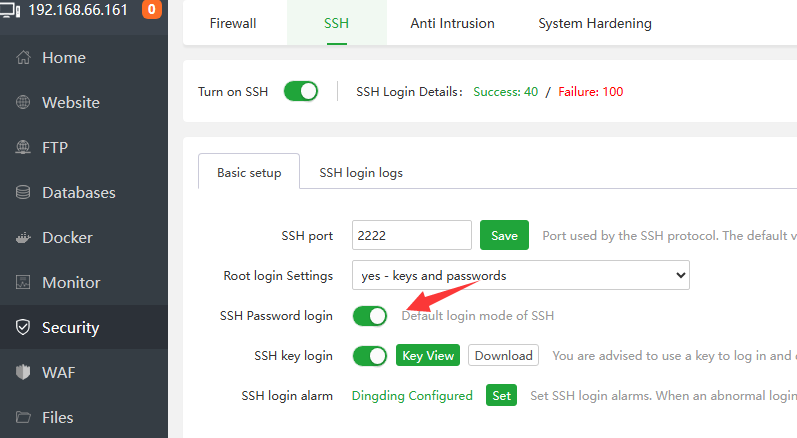797x438 pixels.
Task: Click the red Failure: 100 link
Action: 590,92
